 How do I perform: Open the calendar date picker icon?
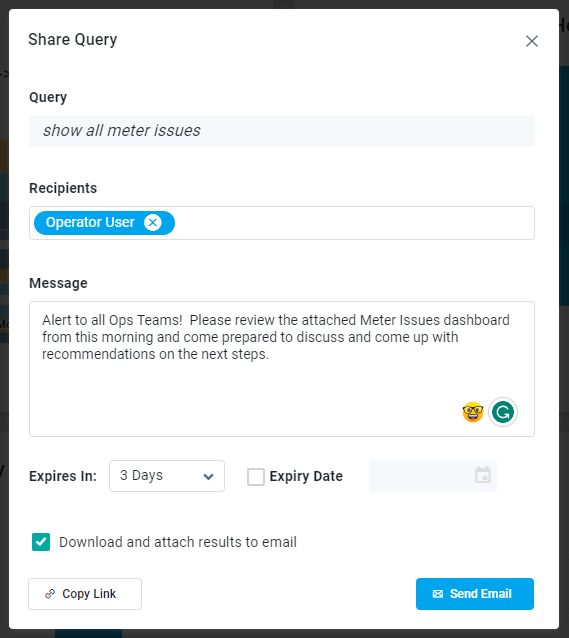[x=483, y=475]
